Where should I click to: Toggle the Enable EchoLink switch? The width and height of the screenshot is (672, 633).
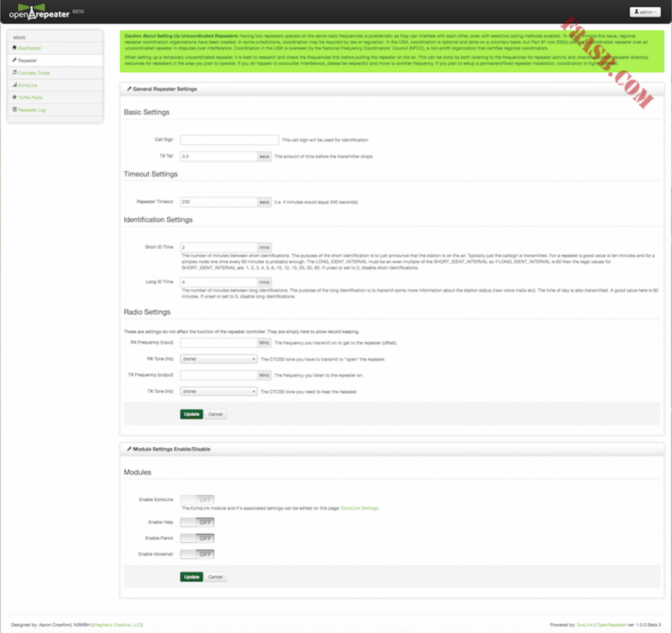click(197, 500)
